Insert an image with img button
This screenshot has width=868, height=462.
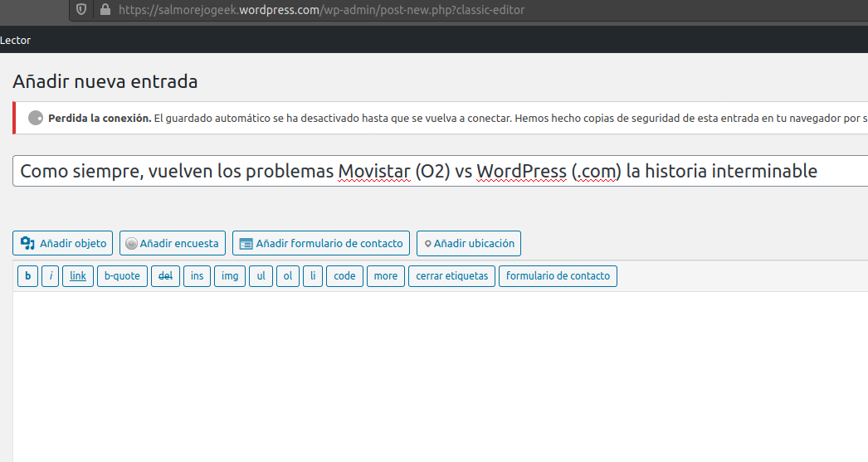(x=230, y=276)
